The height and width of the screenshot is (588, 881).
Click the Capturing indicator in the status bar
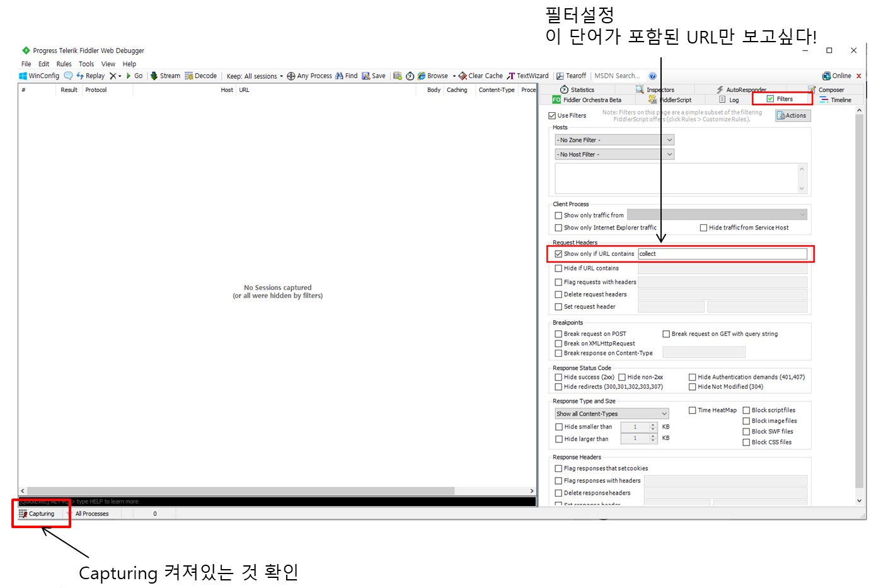coord(37,514)
